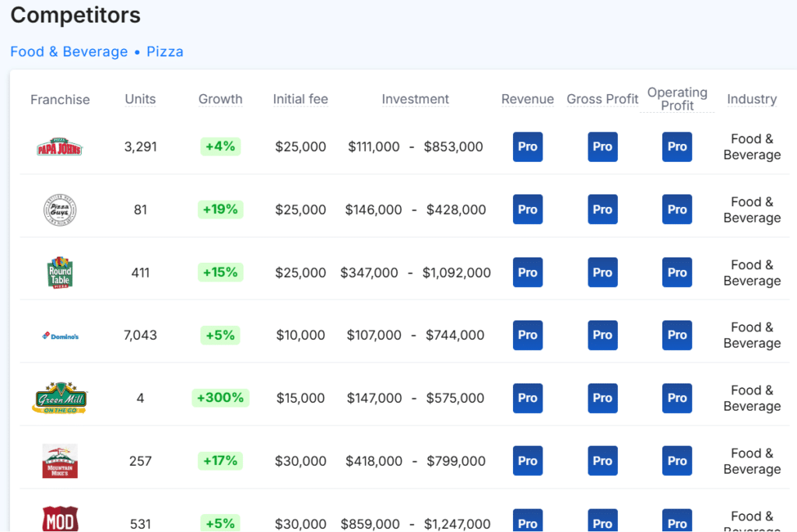Click the +15% growth badge
Image resolution: width=797 pixels, height=532 pixels.
point(220,272)
